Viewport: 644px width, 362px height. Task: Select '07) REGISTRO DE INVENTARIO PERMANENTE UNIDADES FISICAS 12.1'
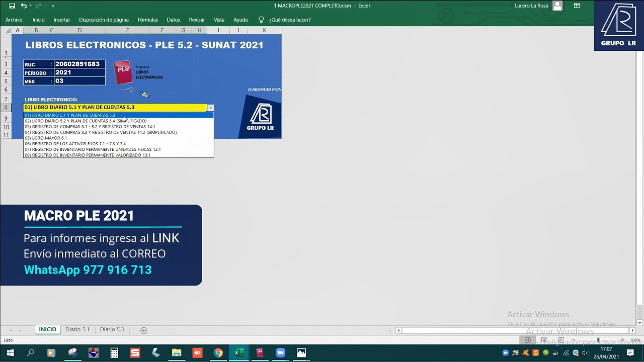(x=119, y=149)
